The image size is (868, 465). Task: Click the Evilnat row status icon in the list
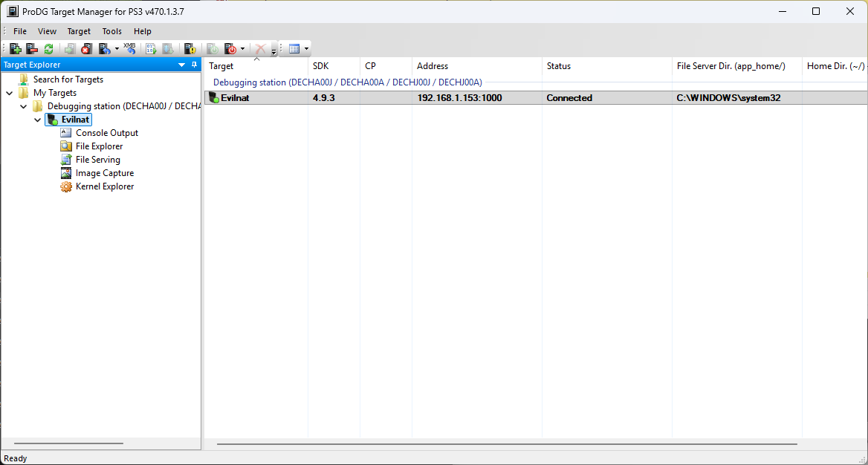click(x=214, y=98)
